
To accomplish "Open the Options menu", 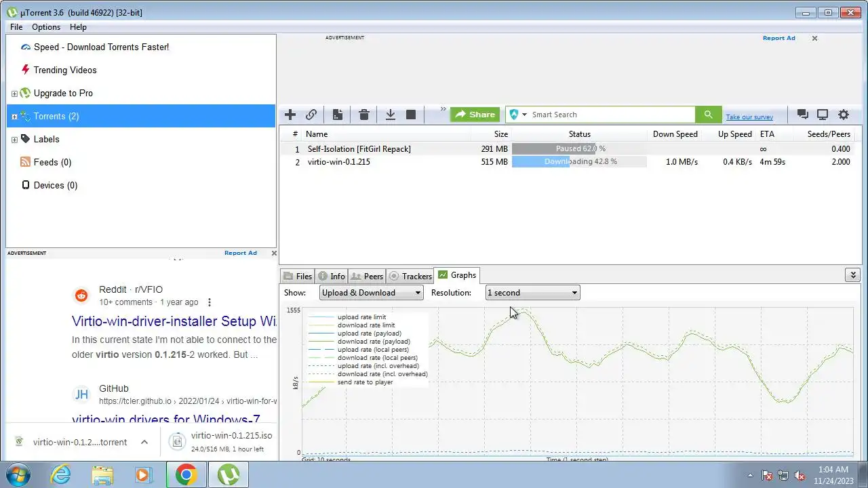I will pos(46,27).
